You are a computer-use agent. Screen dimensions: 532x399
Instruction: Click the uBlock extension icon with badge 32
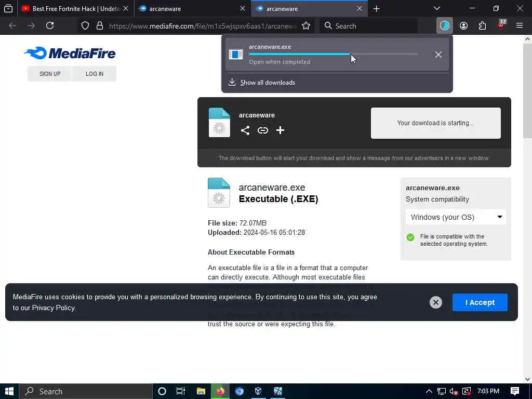click(x=501, y=25)
